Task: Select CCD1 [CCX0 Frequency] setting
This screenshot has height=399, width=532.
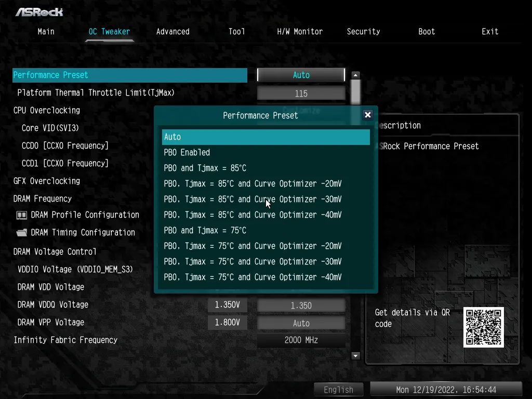Action: [65, 164]
